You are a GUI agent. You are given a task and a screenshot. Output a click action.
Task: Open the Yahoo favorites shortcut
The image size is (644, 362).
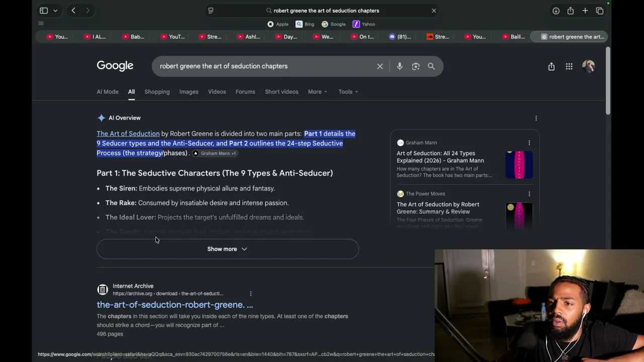coord(364,24)
